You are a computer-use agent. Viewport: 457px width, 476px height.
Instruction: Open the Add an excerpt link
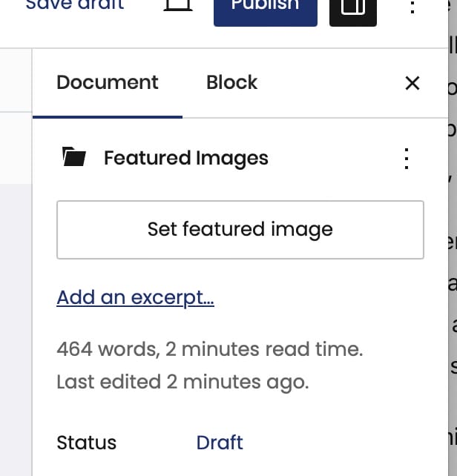[135, 297]
